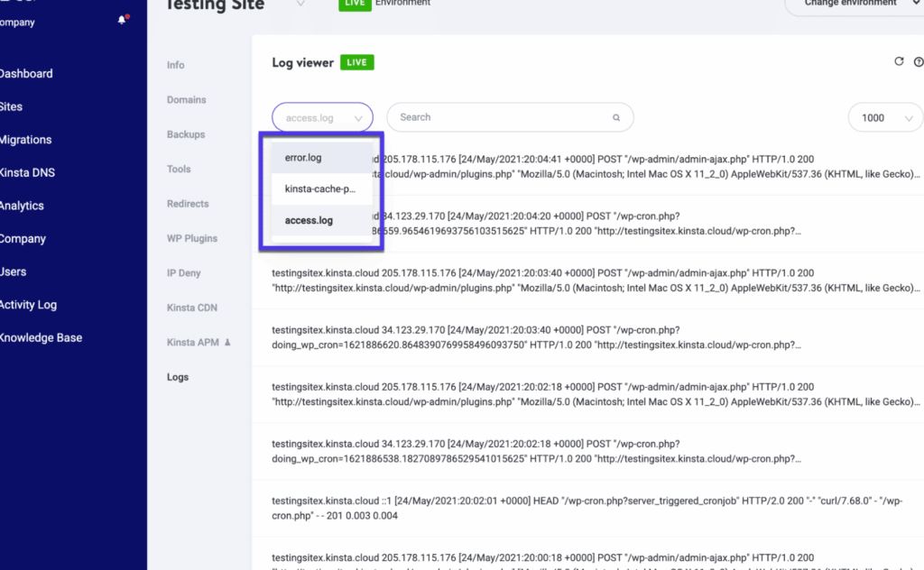This screenshot has width=924, height=570.
Task: Expand the site name chevron dropdown
Action: click(x=300, y=5)
